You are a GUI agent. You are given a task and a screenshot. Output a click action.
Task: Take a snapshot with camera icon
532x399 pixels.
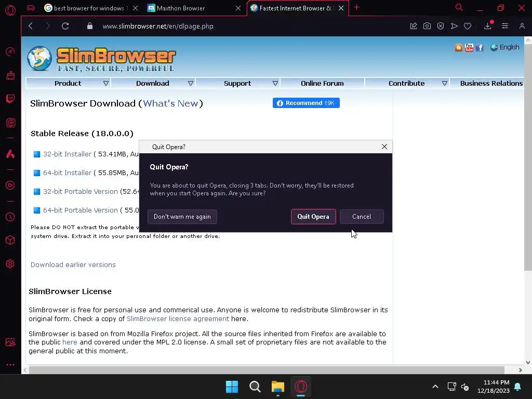tap(427, 26)
